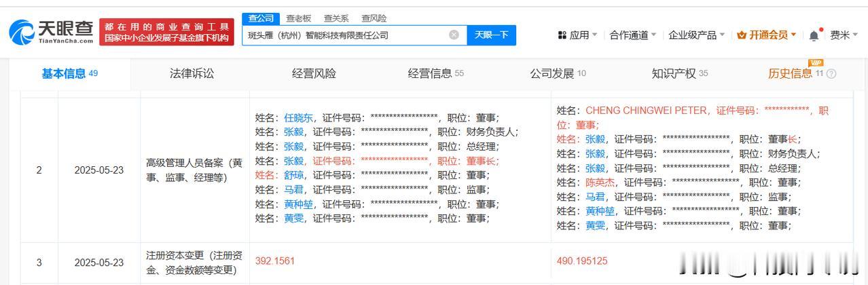Select the 查老板 search tab
Screen dimensions: 868x285
298,18
